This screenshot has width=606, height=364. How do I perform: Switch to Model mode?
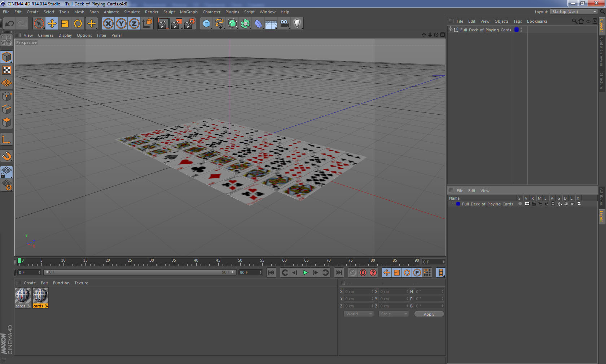pos(6,57)
